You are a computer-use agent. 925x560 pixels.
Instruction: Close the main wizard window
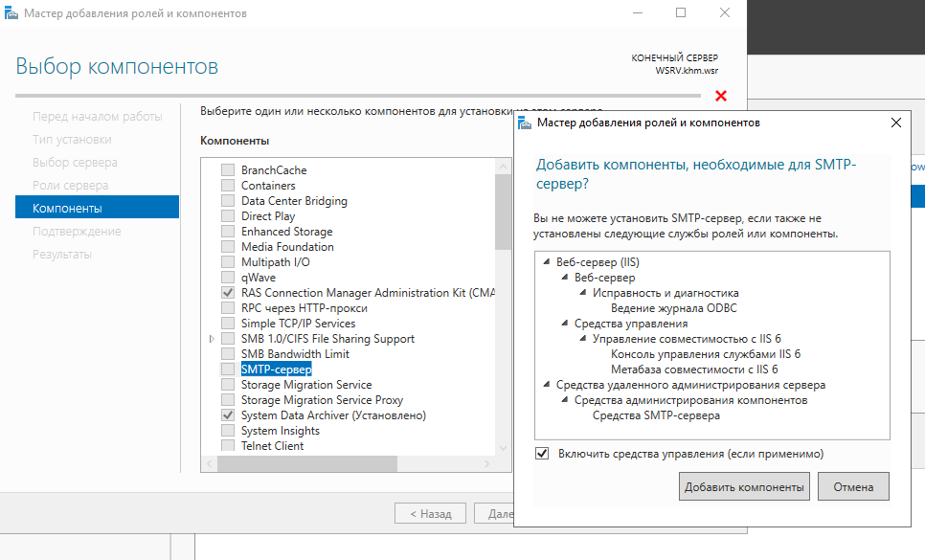coord(725,12)
